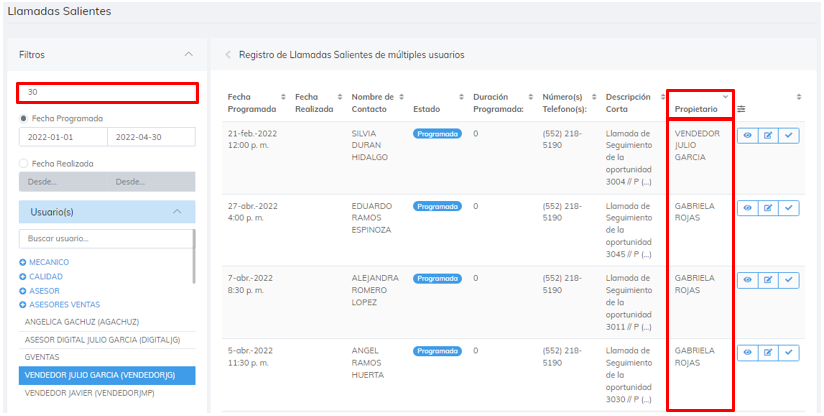Expand the ASESORES VENTAS group

[59, 305]
